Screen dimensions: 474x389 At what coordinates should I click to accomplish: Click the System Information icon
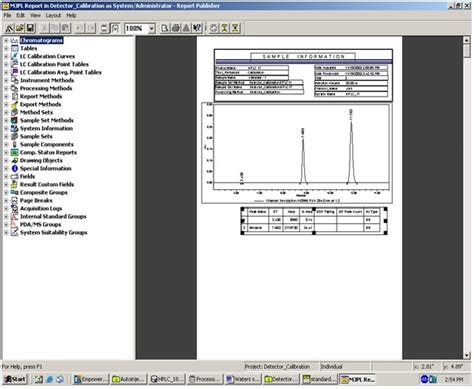point(14,128)
